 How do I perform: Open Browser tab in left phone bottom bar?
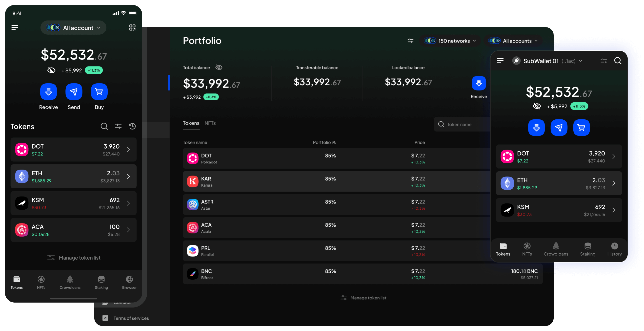[129, 283]
